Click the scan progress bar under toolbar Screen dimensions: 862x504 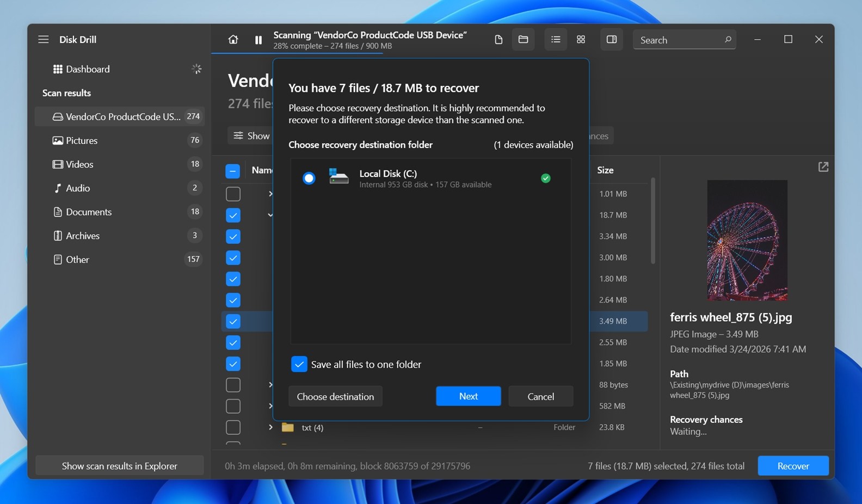click(x=297, y=53)
